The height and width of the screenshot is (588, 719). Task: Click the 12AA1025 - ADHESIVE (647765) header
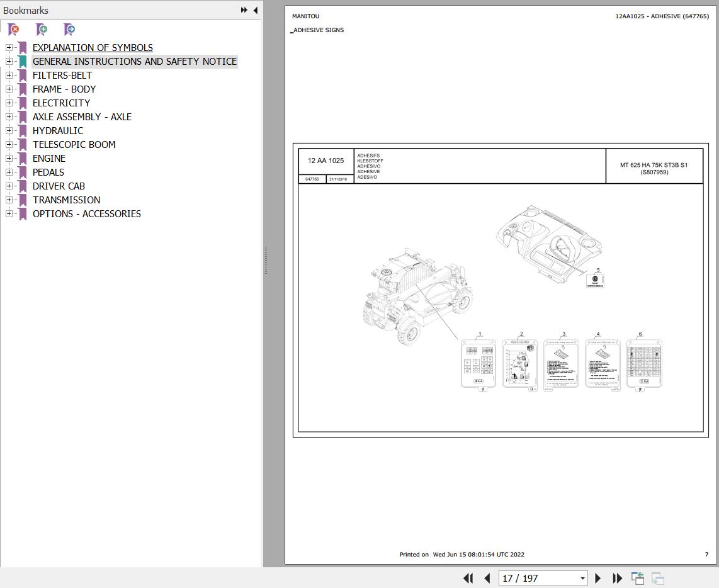662,16
